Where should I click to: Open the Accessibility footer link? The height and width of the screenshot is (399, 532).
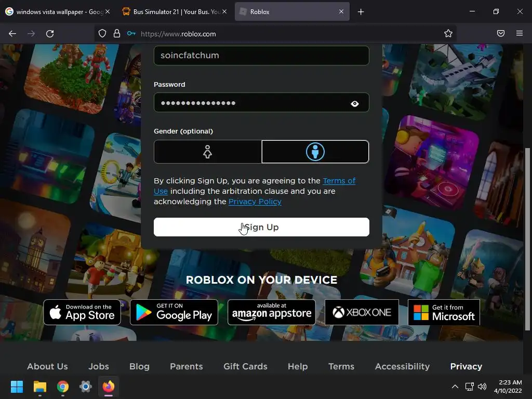[403, 366]
